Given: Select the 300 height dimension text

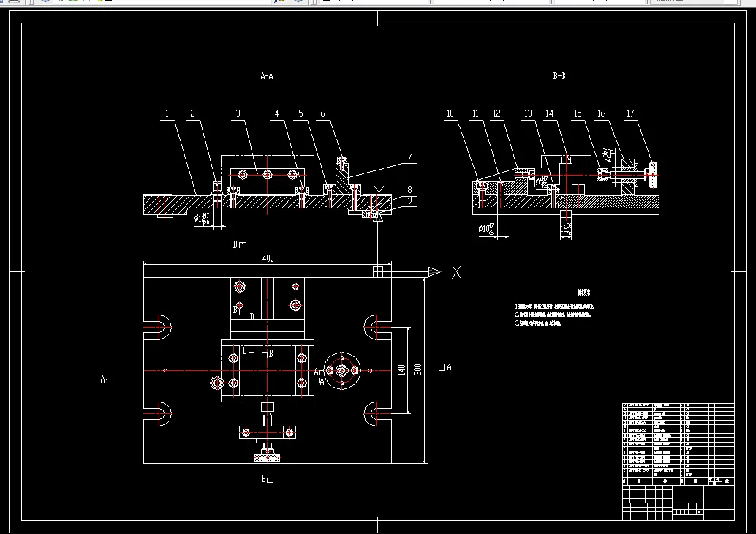Looking at the screenshot, I should tap(418, 370).
